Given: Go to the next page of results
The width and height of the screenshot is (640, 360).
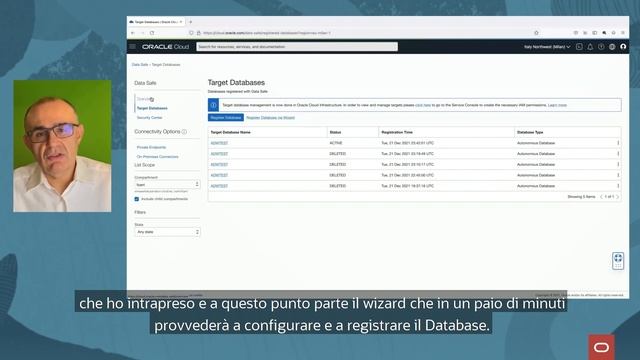Looking at the screenshot, I should coord(618,197).
